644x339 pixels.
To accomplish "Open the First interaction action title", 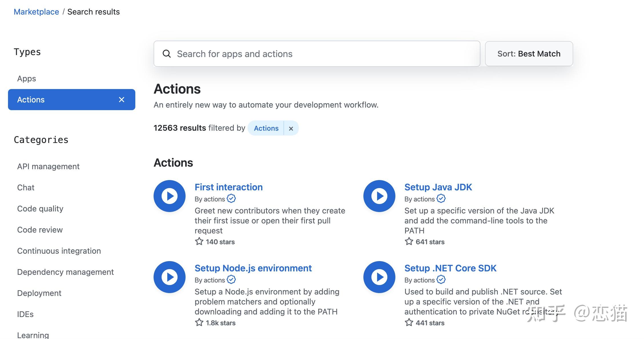I will click(x=229, y=187).
